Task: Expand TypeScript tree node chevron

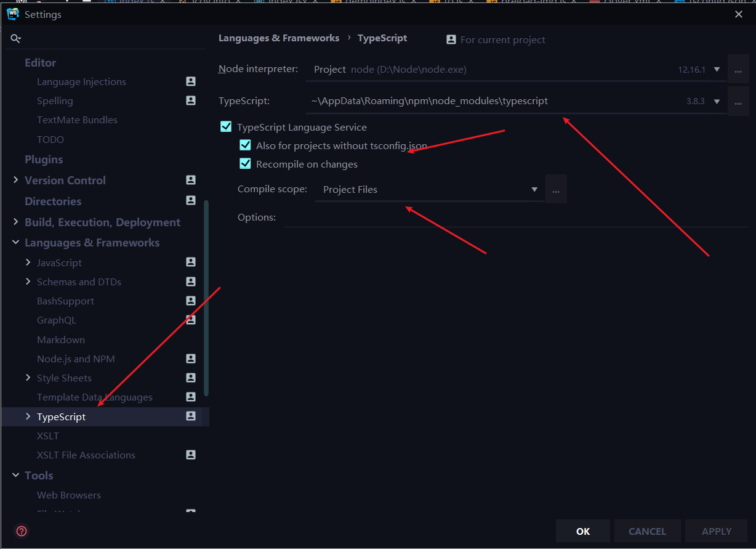Action: coord(28,417)
